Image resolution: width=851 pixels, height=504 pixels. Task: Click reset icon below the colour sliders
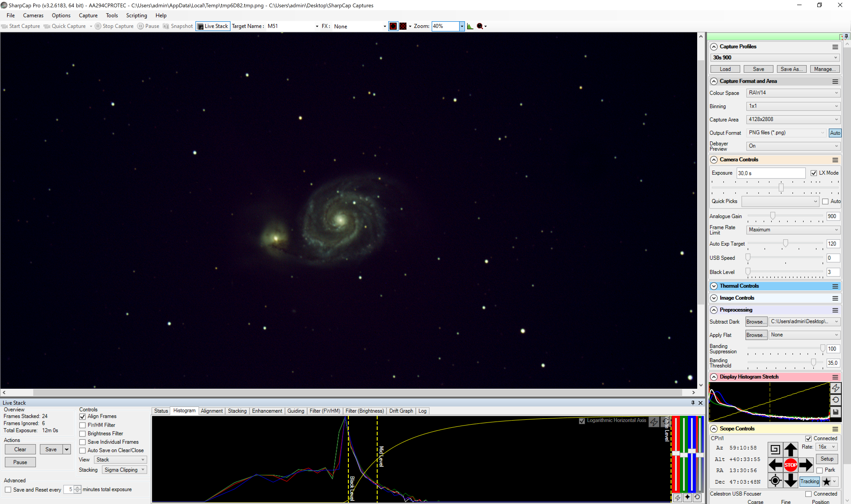(697, 498)
